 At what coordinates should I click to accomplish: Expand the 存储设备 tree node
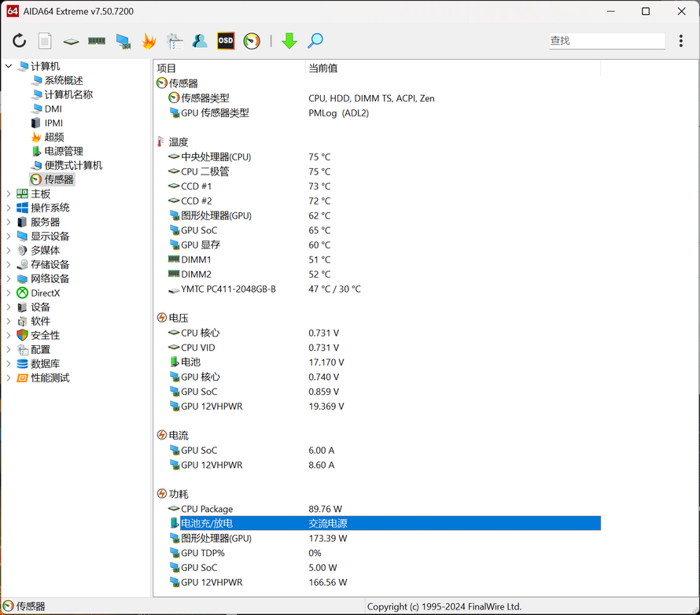point(9,265)
